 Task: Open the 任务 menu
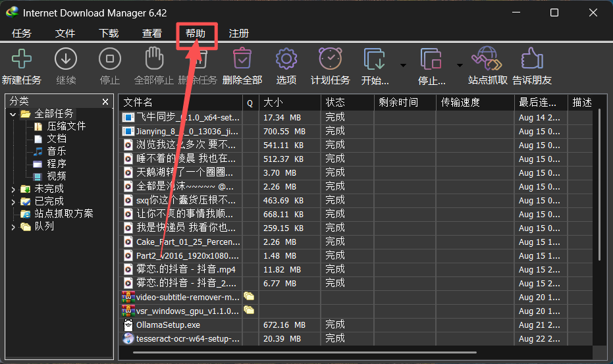click(x=22, y=34)
